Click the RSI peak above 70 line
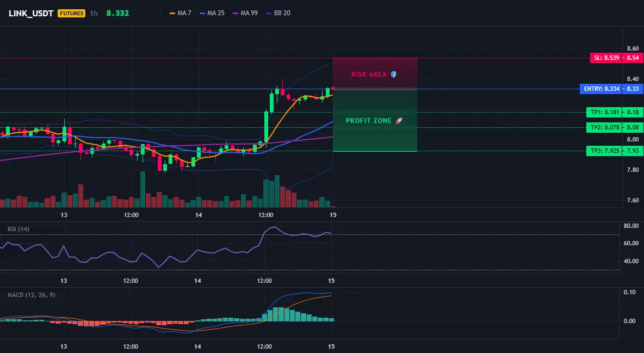Viewport: 644px width, 353px height. (x=274, y=227)
